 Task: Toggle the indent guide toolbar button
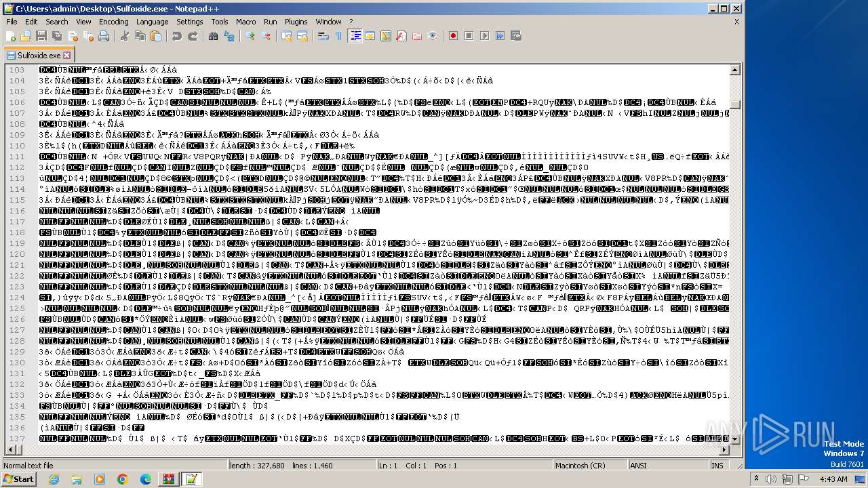pyautogui.click(x=355, y=36)
